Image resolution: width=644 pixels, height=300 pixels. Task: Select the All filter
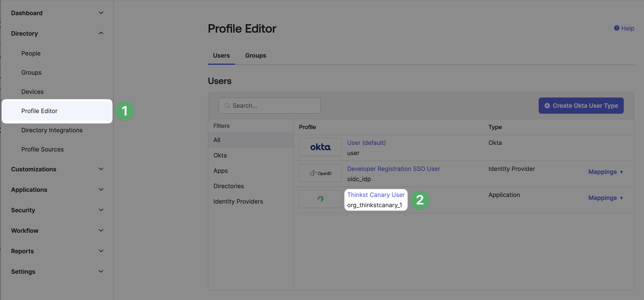pyautogui.click(x=251, y=140)
